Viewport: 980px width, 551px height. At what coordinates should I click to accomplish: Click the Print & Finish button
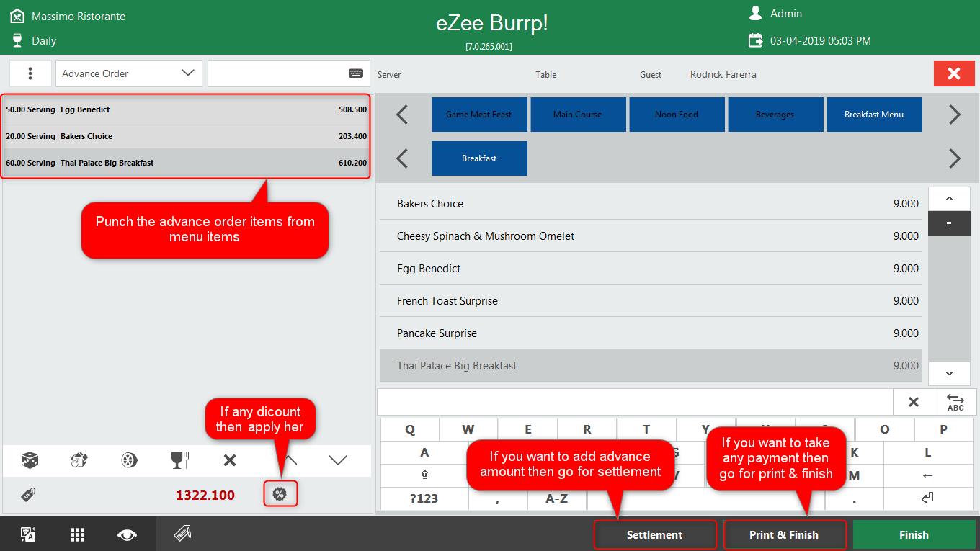click(x=784, y=534)
